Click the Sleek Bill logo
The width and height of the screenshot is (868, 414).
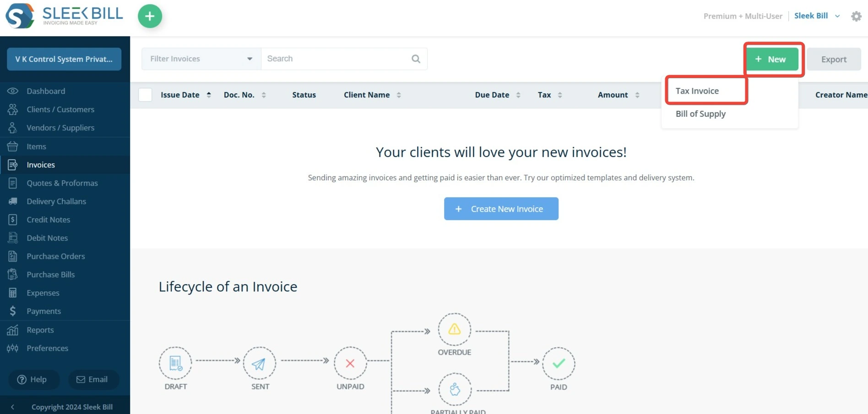click(64, 16)
